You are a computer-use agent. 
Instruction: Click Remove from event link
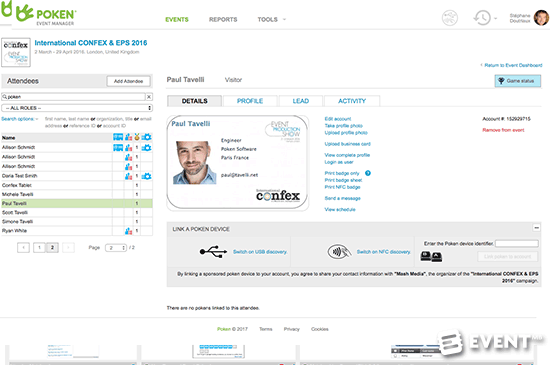pyautogui.click(x=503, y=130)
